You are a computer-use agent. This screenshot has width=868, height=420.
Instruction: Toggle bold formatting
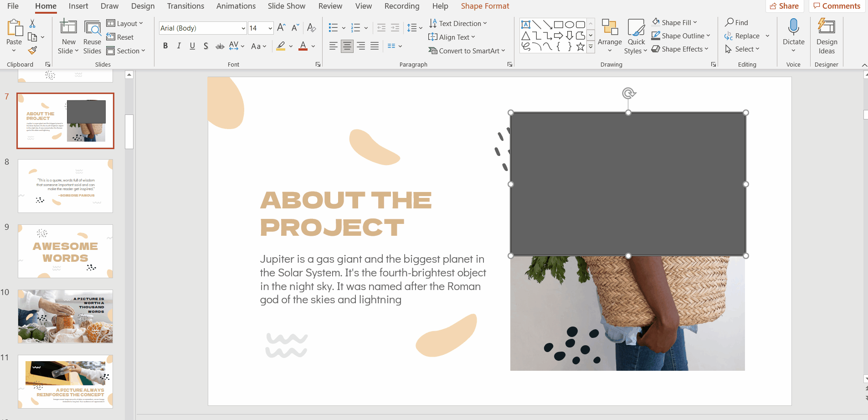[x=165, y=46]
